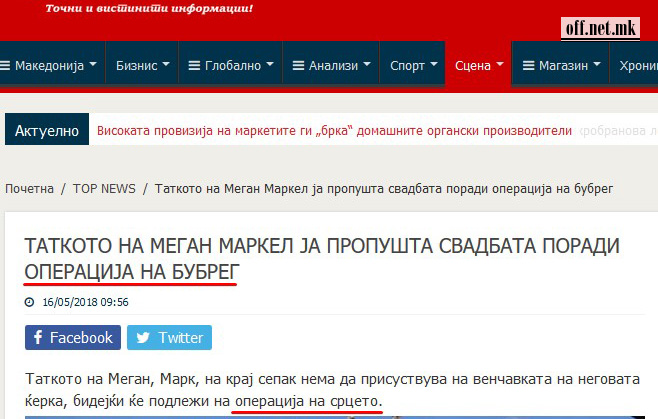Expand the dropdown arrow next to Анализи

coord(367,64)
